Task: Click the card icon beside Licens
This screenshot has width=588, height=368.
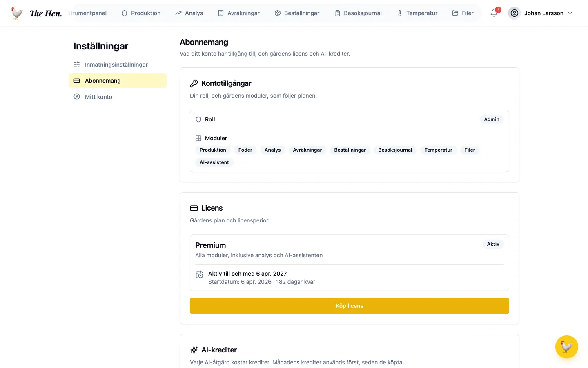Action: pos(194,208)
